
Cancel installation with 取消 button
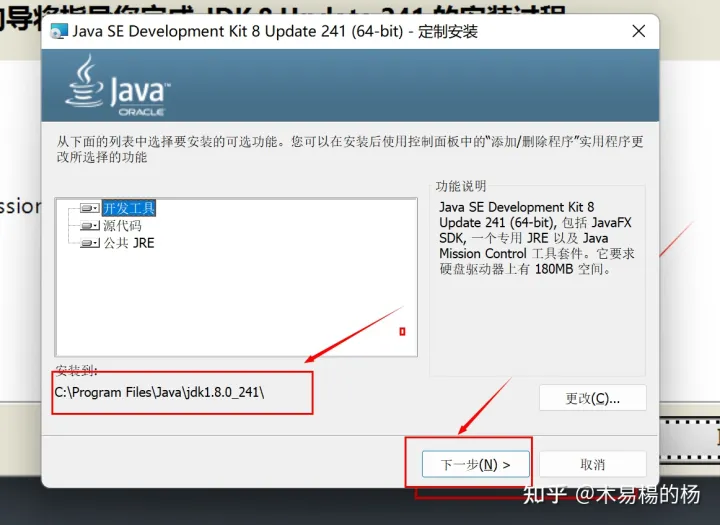[x=592, y=464]
